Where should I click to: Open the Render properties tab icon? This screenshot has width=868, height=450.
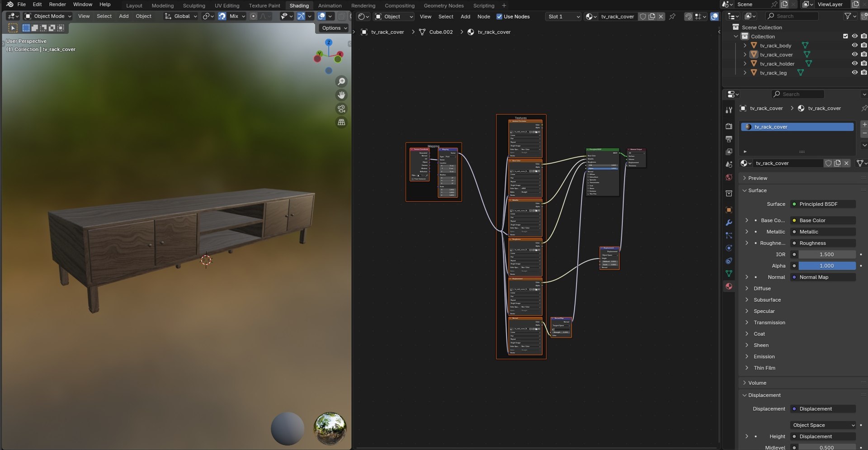[729, 126]
